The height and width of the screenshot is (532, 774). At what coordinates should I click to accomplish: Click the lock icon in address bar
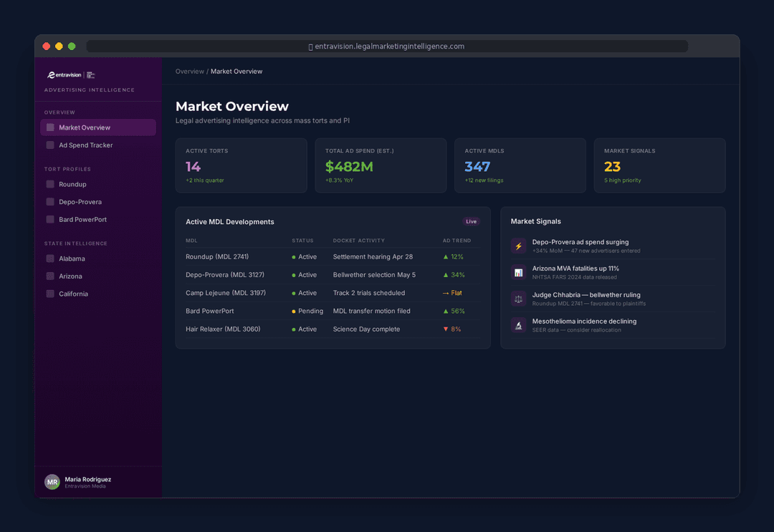click(310, 47)
